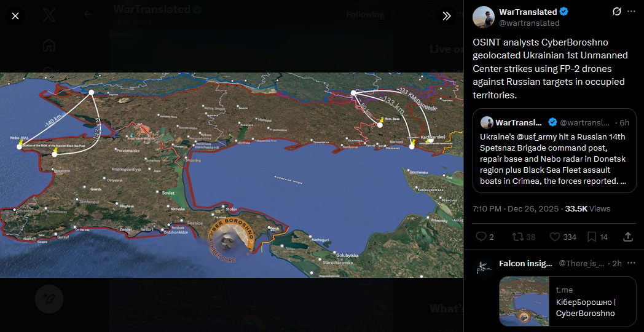
Task: Open Home icon in background sidebar
Action: click(49, 45)
